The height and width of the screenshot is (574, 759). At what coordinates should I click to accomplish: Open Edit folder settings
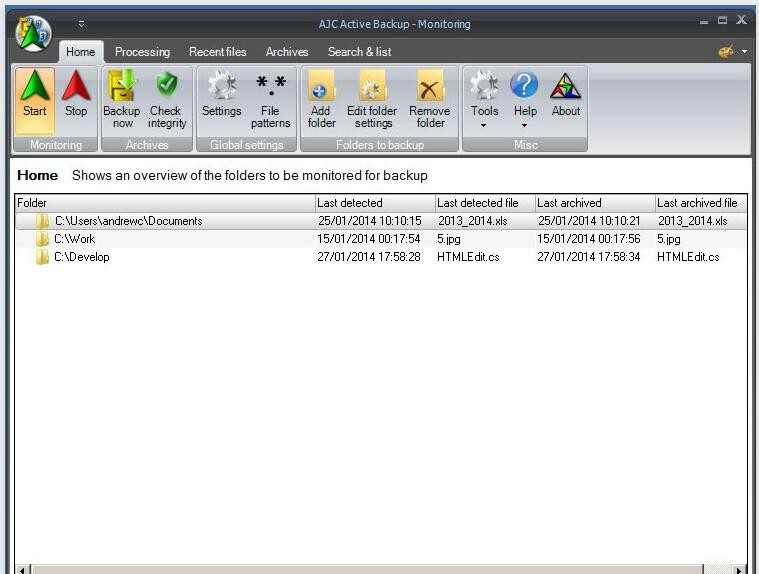[372, 101]
